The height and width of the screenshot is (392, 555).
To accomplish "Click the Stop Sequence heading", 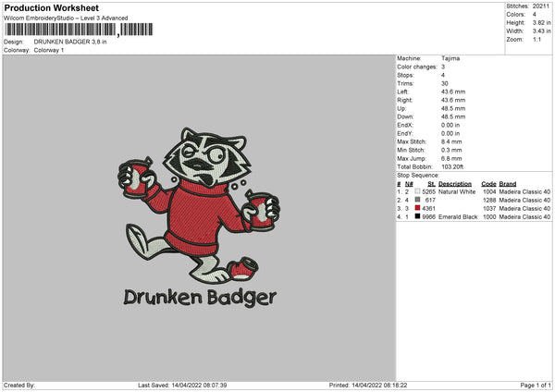I will pos(418,176).
